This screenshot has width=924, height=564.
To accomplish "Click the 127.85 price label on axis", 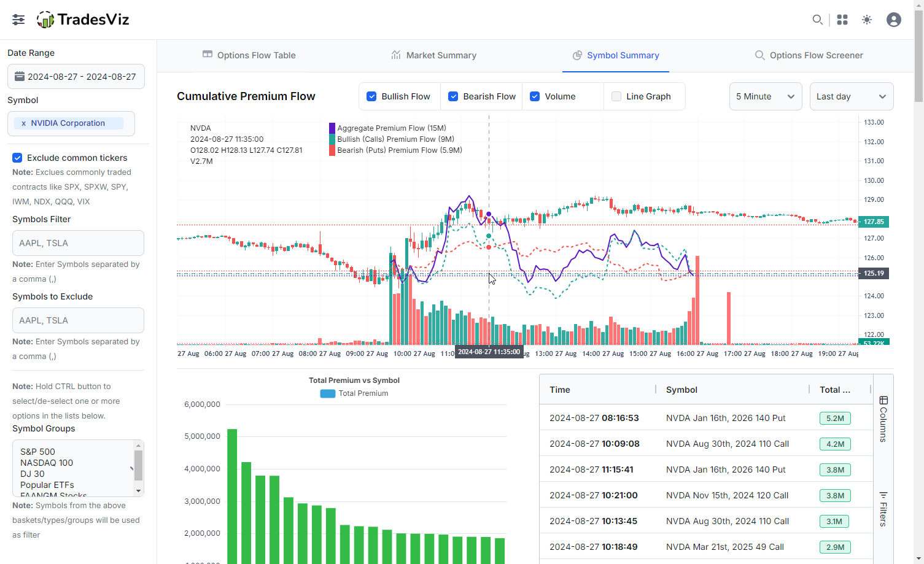I will [874, 222].
